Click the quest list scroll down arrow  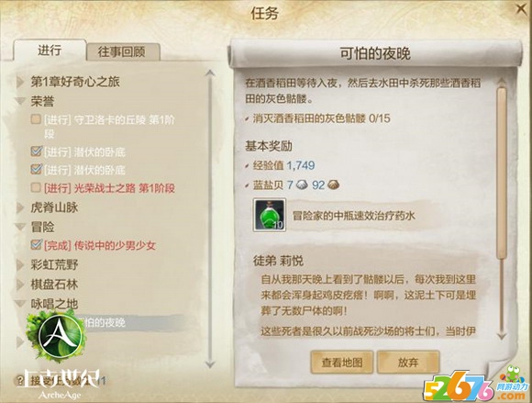tap(210, 364)
